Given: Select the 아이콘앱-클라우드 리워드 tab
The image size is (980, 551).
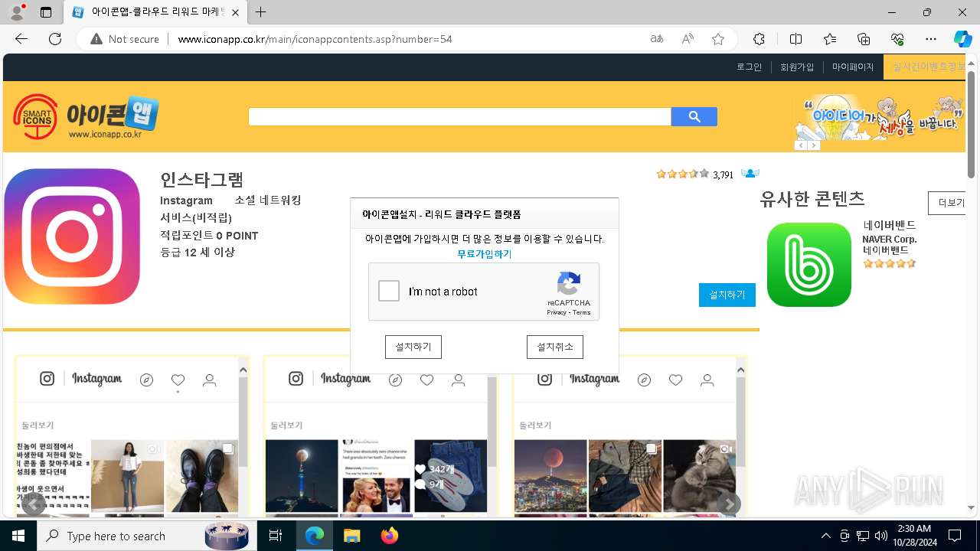Looking at the screenshot, I should (156, 12).
